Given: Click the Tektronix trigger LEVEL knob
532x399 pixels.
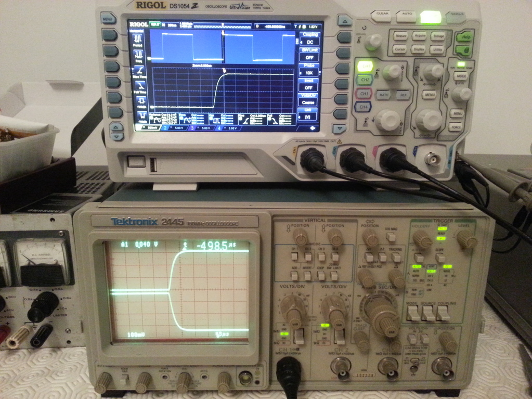Looking at the screenshot, I should coord(466,239).
